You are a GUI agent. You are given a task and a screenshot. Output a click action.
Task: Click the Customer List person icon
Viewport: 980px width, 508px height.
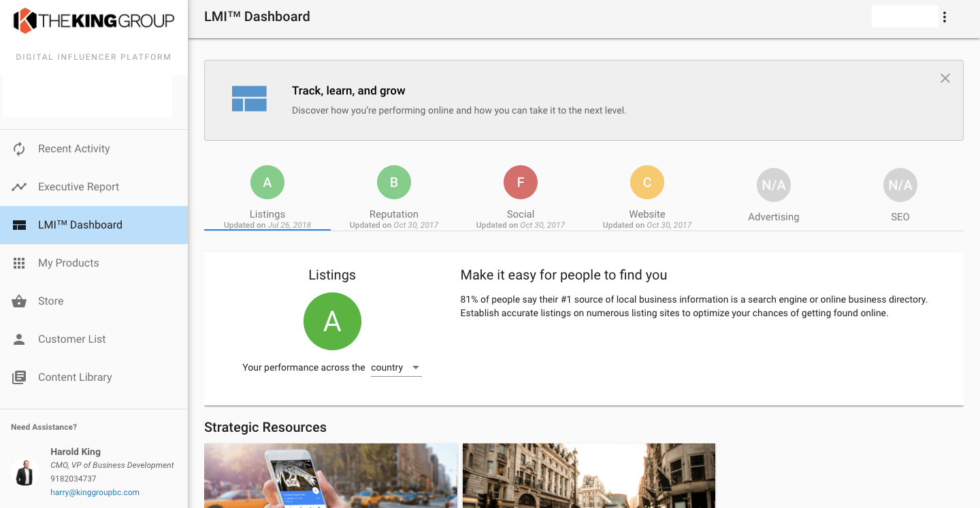[x=19, y=339]
